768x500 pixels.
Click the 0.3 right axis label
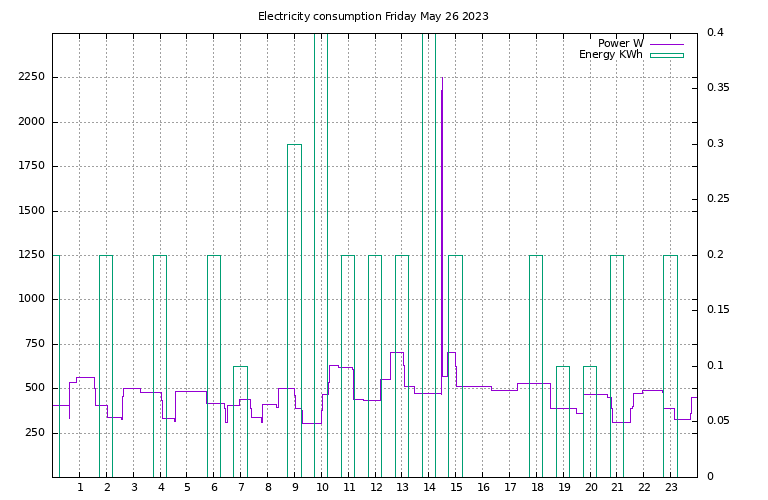[x=715, y=143]
